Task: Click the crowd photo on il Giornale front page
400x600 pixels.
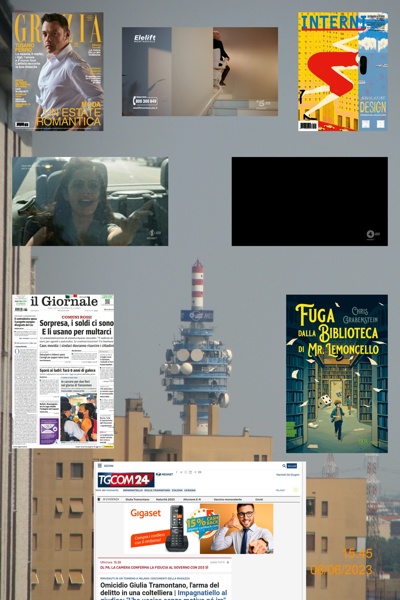Action: tap(79, 417)
